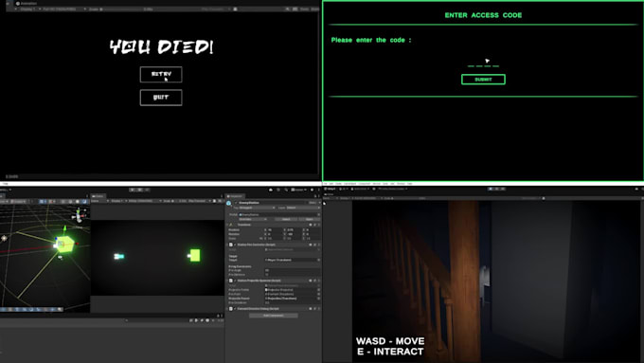Click the green enemy cube in Scene view
The height and width of the screenshot is (363, 644).
[x=65, y=245]
